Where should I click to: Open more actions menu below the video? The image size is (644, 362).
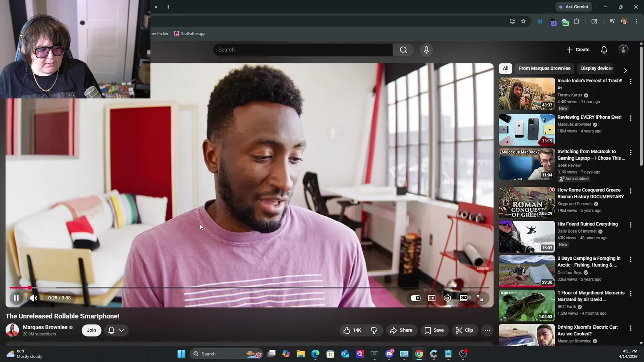coord(487,330)
